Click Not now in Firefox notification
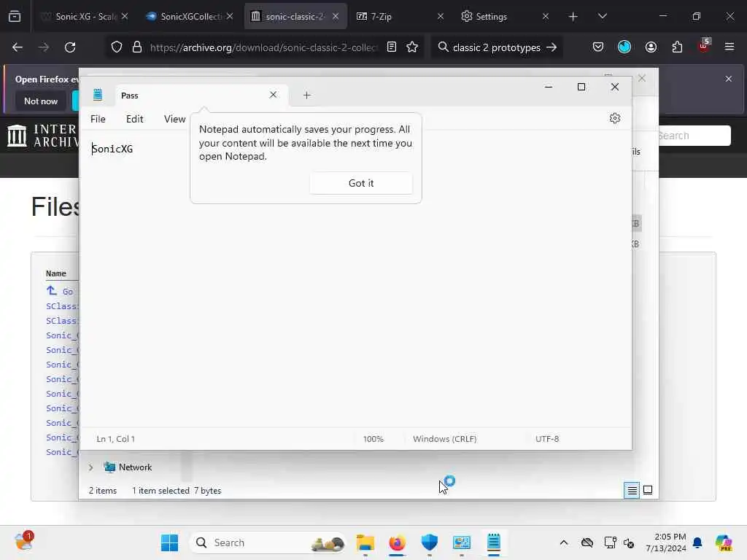This screenshot has width=747, height=560. pos(41,101)
